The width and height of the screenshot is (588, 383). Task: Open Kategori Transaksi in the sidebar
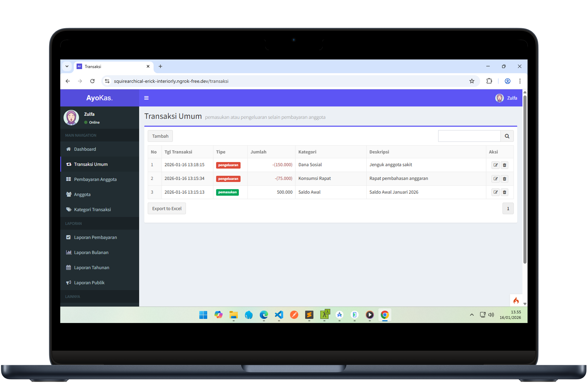click(92, 210)
